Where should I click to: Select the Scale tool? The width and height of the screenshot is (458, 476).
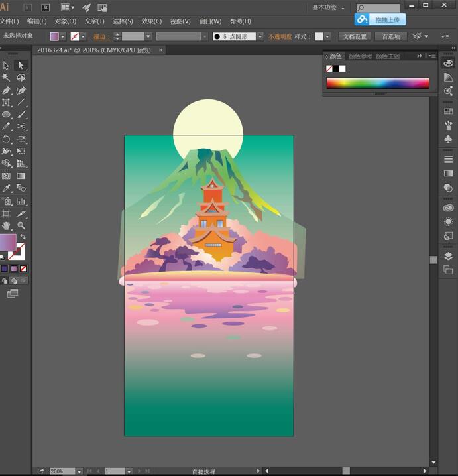coord(21,139)
